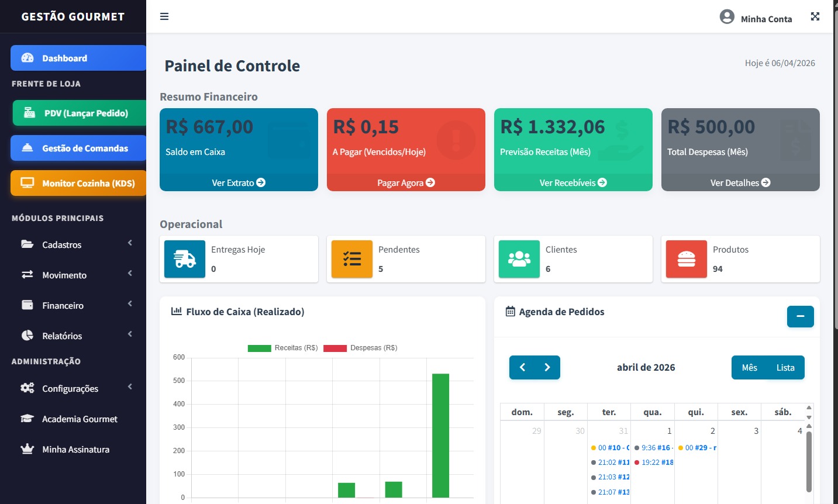Go to next month in calendar
The width and height of the screenshot is (838, 504).
tap(548, 367)
